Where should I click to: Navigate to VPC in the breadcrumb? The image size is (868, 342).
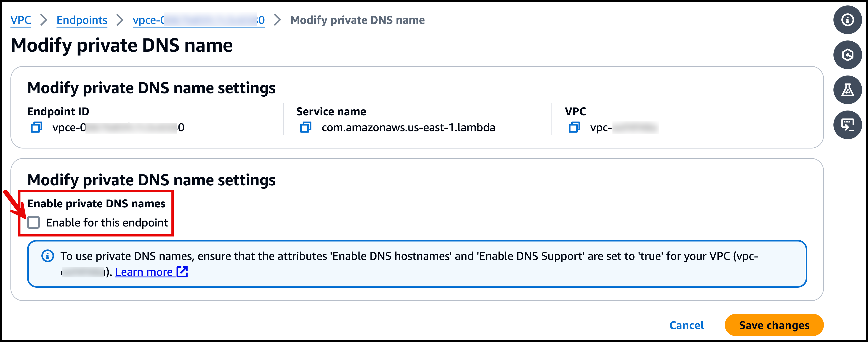pos(21,20)
